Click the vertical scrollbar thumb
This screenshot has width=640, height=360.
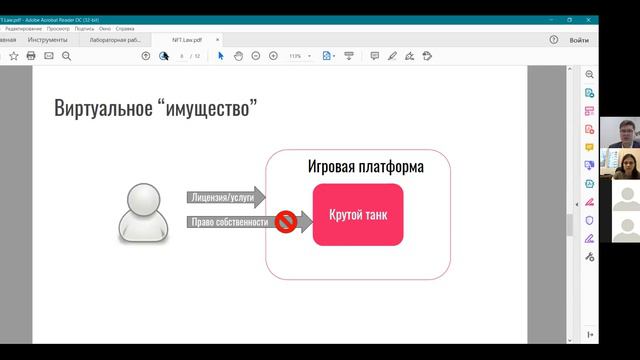click(x=570, y=224)
